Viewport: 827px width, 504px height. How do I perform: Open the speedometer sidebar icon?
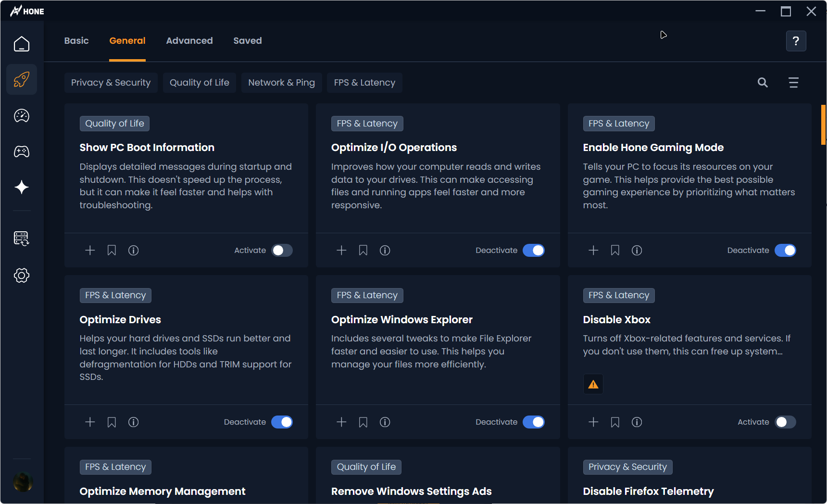pos(22,116)
